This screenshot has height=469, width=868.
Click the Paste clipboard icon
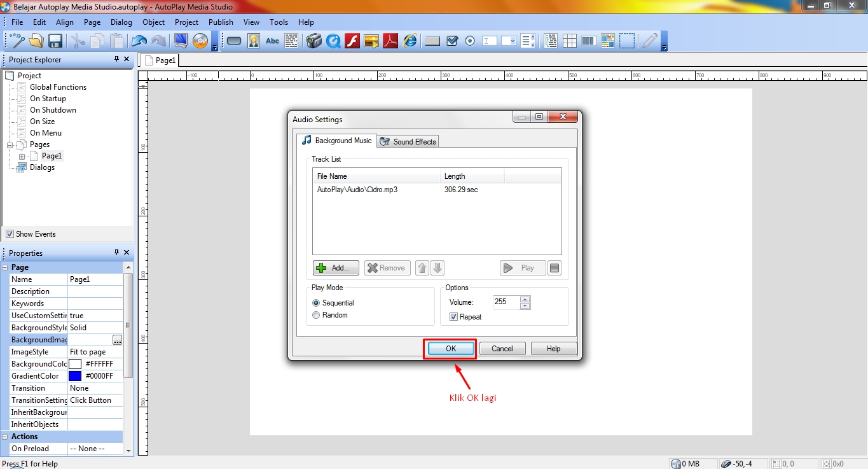pyautogui.click(x=117, y=41)
